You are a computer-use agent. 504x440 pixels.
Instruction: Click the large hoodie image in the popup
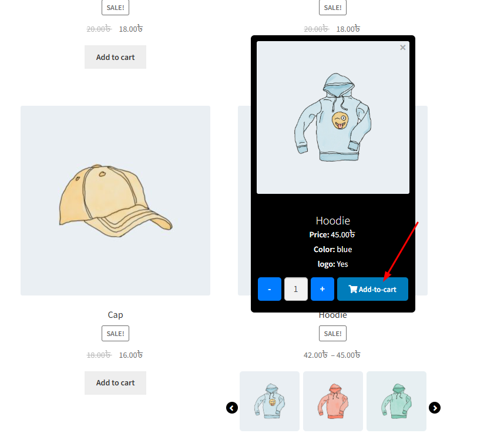333,117
